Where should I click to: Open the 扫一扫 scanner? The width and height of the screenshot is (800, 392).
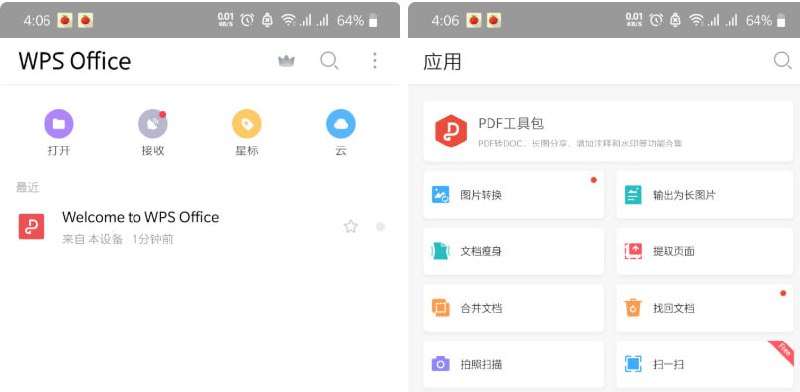point(705,364)
